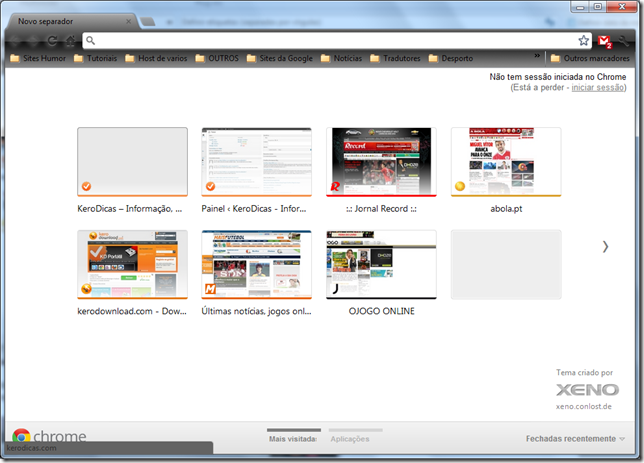Click the Reload page icon
644x463 pixels.
pyautogui.click(x=52, y=41)
